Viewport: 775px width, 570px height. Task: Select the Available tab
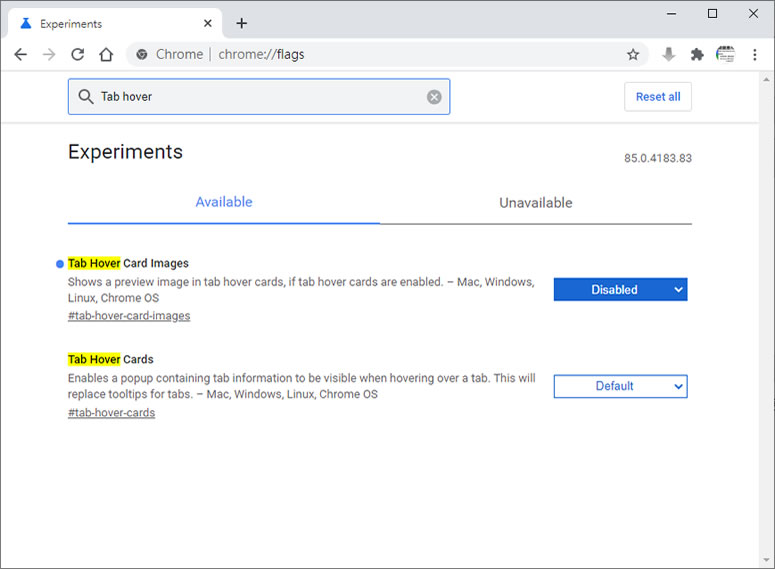click(x=224, y=202)
